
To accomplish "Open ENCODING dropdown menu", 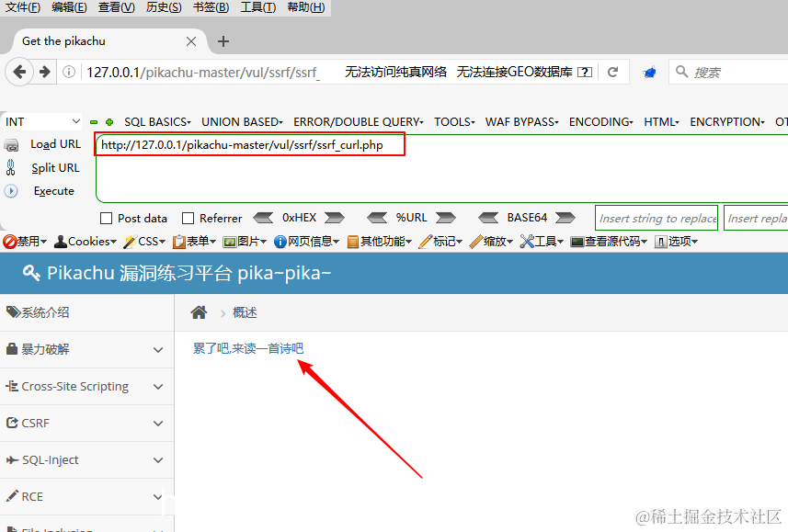I will [601, 122].
